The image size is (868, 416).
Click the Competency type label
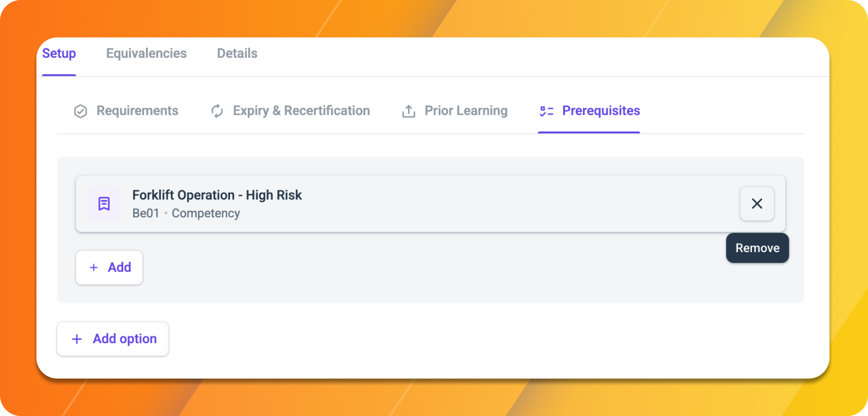click(206, 213)
